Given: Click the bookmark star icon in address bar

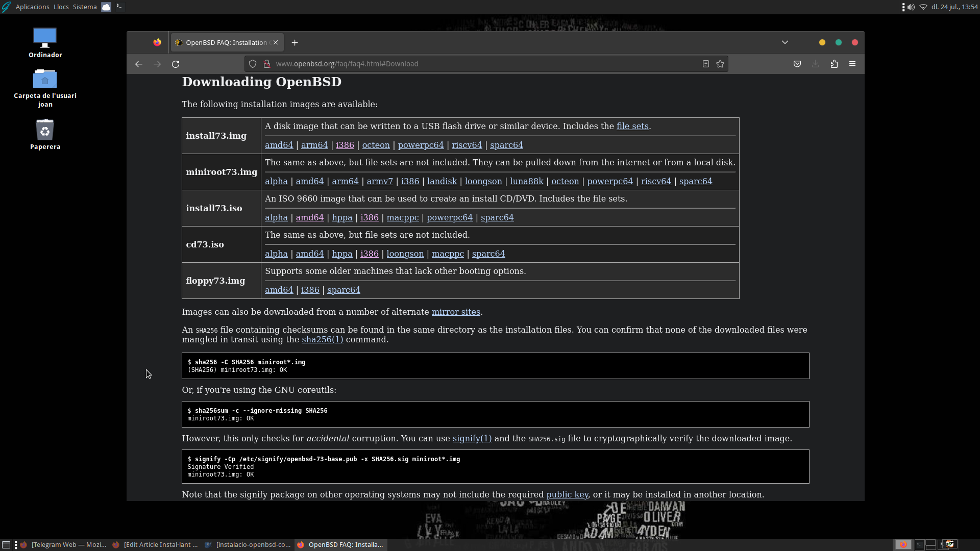Looking at the screenshot, I should click(x=720, y=63).
